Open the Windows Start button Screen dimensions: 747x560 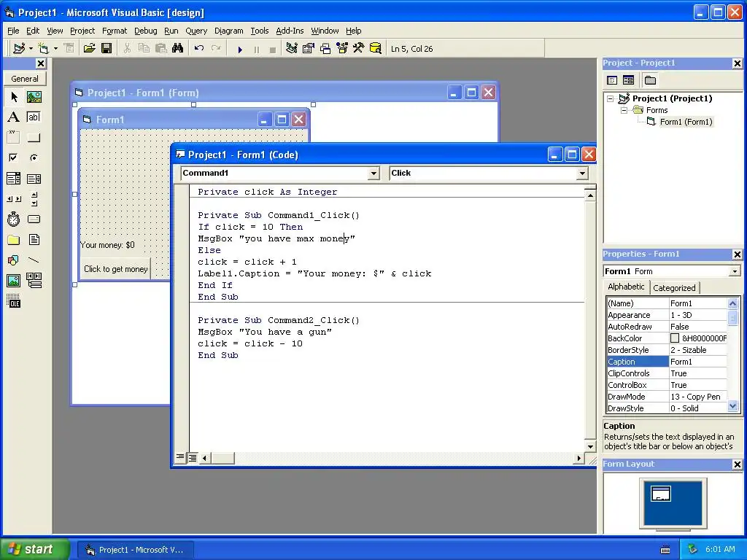[34, 549]
